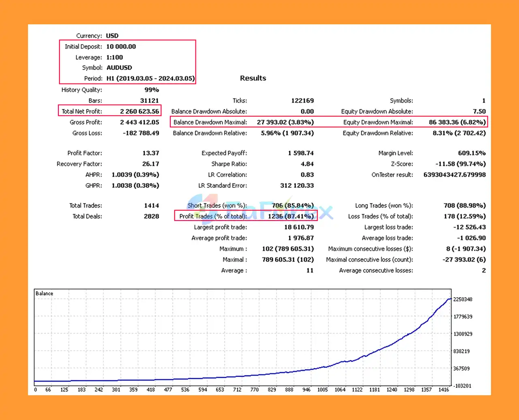The image size is (519, 420).
Task: Click the Results heading
Action: 253,78
